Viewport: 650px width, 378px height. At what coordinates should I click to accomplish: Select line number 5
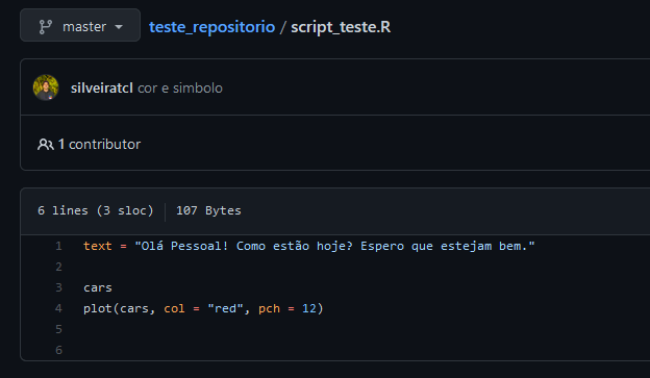point(59,329)
